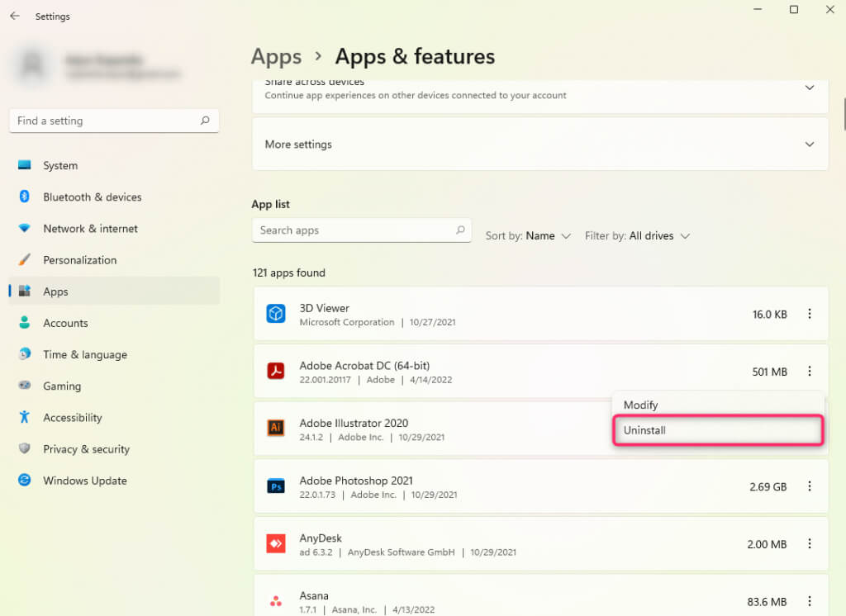
Task: Open more options for AnyDesk
Action: point(810,543)
